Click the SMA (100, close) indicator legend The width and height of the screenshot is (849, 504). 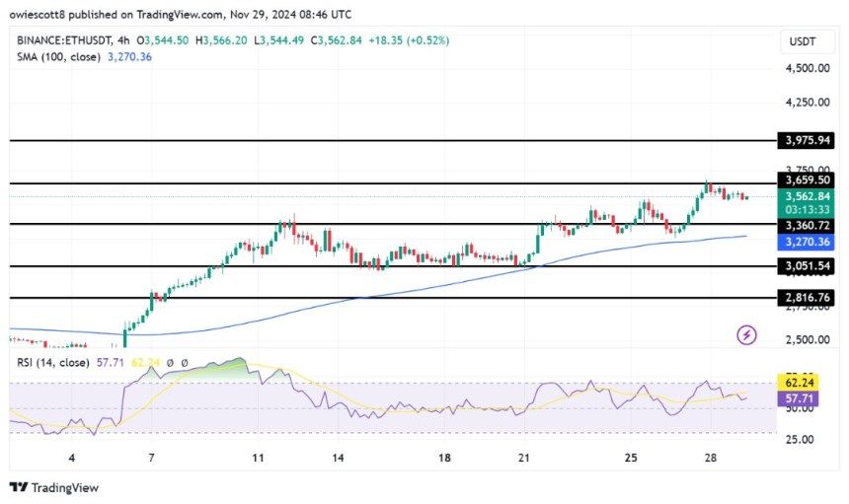[58, 57]
